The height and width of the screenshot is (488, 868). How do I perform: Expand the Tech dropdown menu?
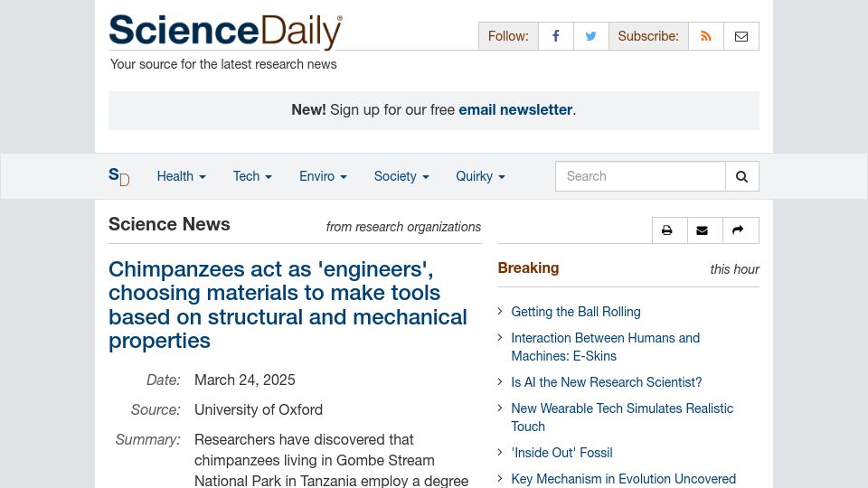click(252, 176)
